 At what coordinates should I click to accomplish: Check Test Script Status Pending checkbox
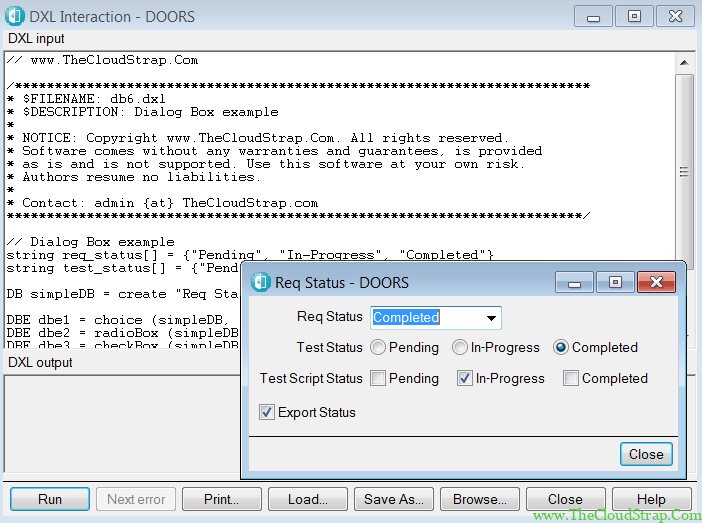tap(377, 378)
